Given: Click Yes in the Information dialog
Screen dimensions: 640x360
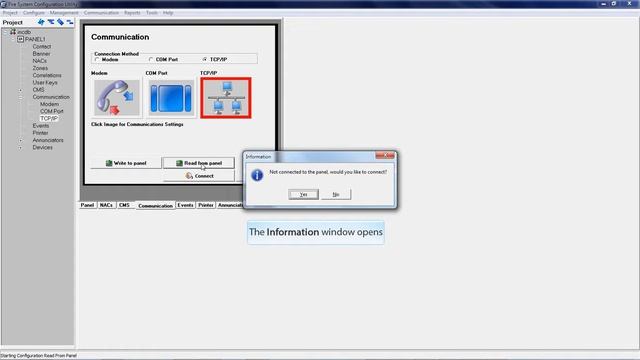Looking at the screenshot, I should click(x=303, y=194).
